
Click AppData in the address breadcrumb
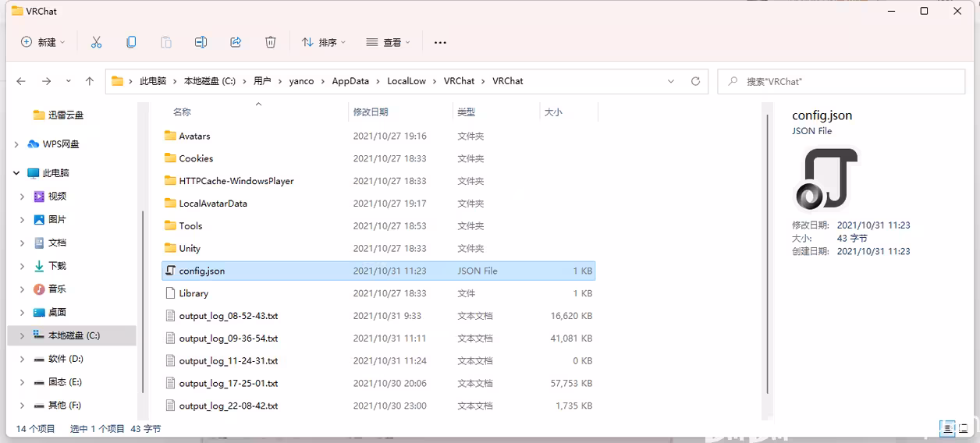350,81
